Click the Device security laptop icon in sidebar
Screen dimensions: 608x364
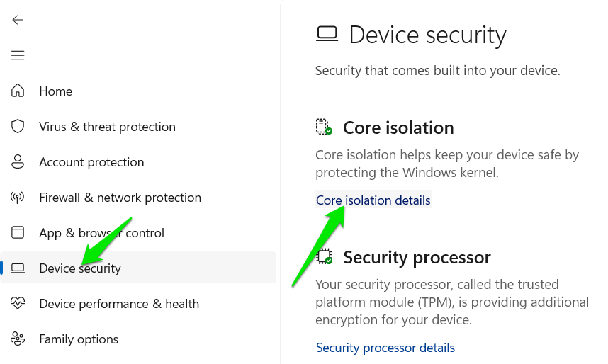coord(18,268)
